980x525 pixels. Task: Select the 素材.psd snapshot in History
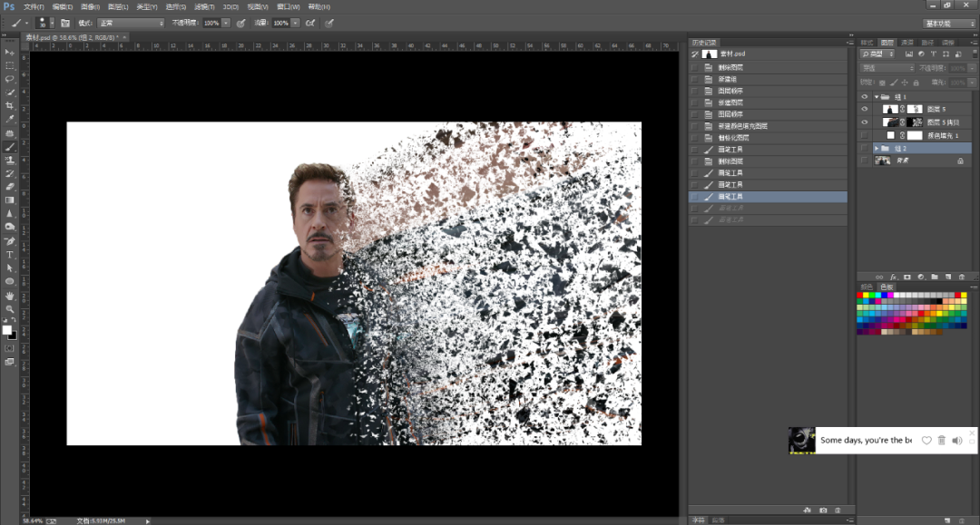click(768, 53)
